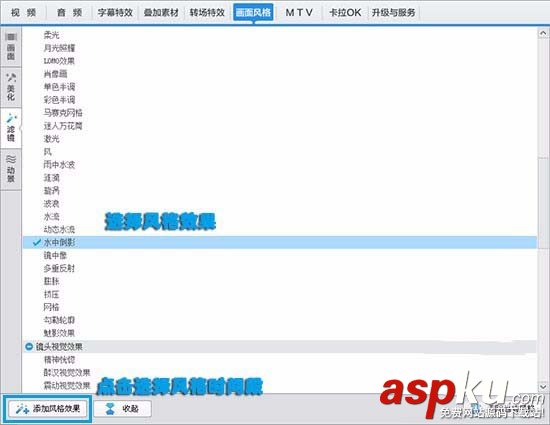Screen dimensions: 550x425
Task: Select the LOMO效果 entry
Action: [59, 61]
